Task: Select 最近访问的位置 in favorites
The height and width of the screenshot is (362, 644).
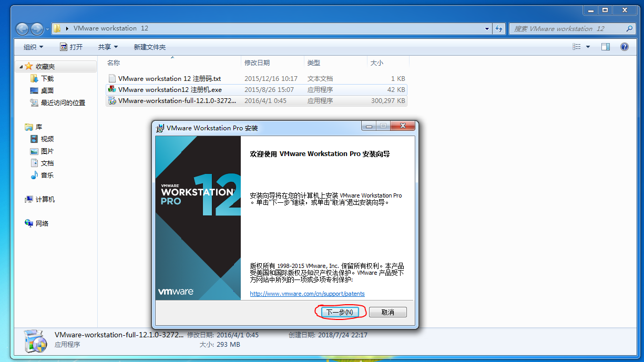Action: (63, 103)
